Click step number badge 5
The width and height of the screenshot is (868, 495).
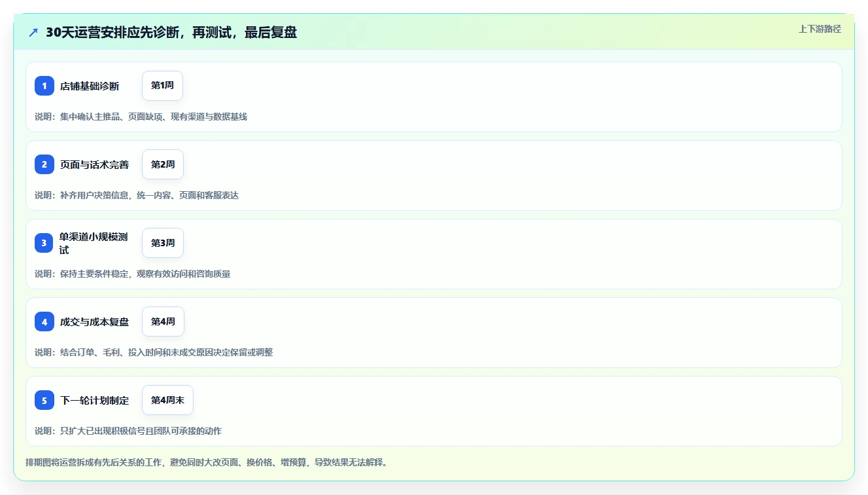(44, 400)
